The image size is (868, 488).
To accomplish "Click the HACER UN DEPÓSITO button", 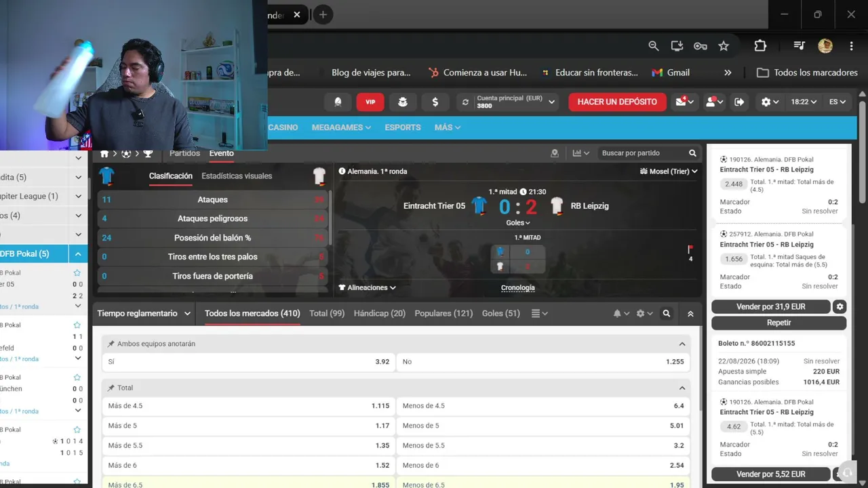I will [x=617, y=102].
